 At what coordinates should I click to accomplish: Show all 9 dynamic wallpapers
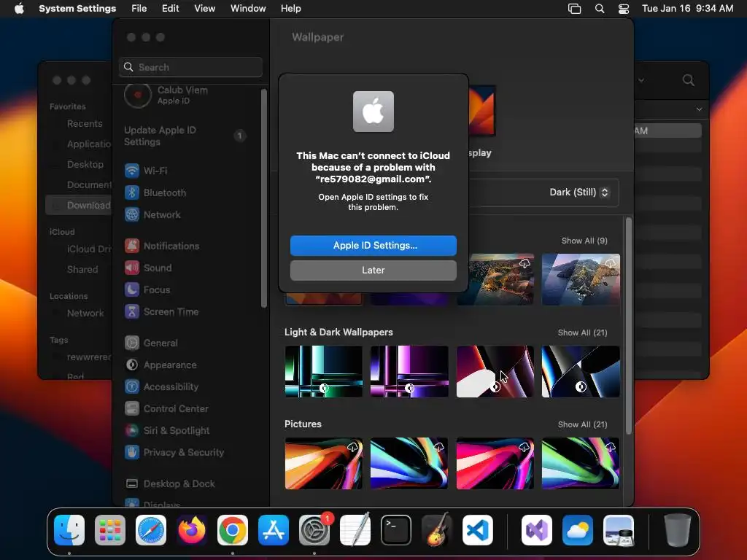coord(584,241)
